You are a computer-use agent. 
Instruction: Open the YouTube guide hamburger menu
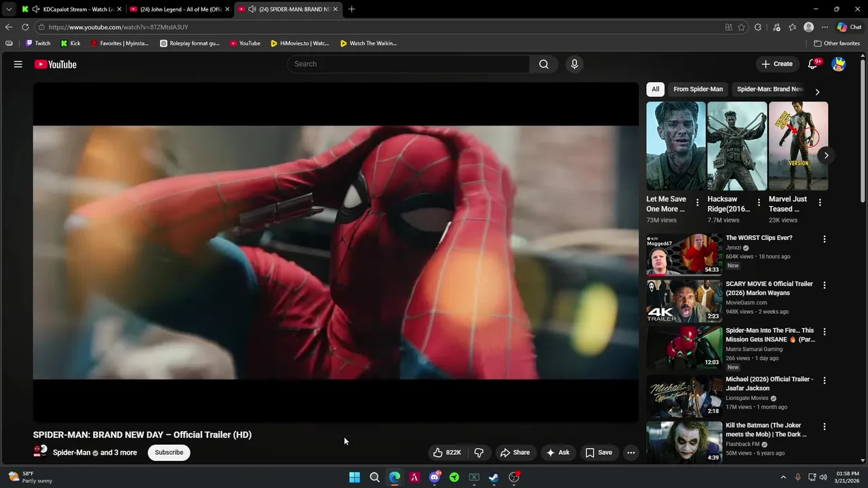(18, 64)
